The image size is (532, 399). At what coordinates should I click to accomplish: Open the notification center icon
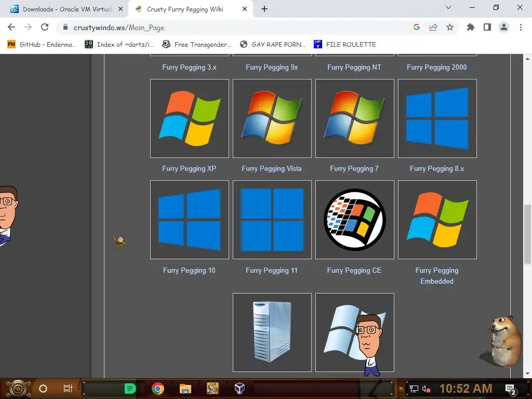511,389
